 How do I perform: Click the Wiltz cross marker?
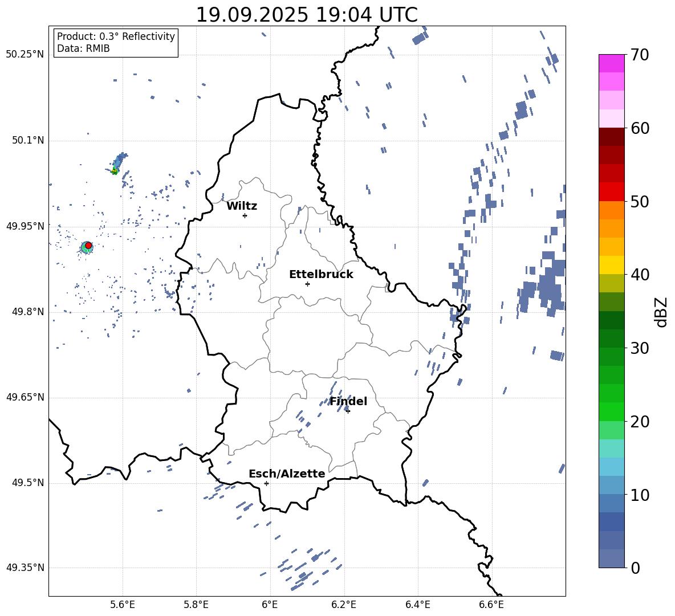245,215
